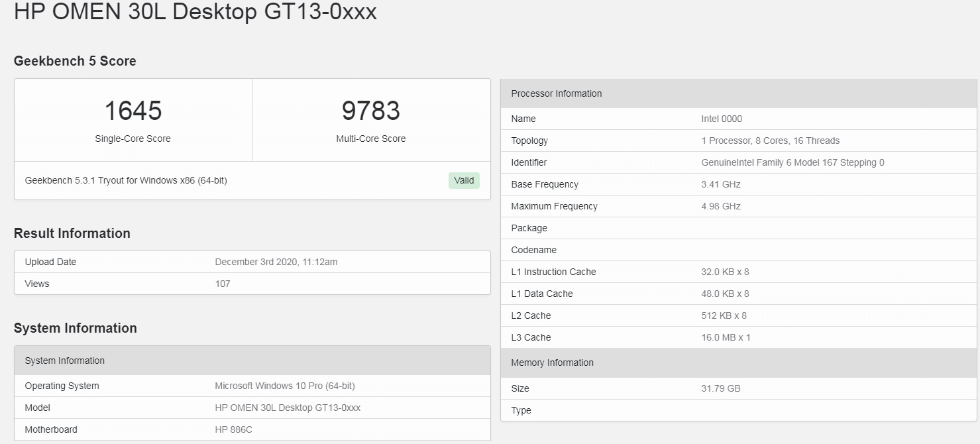Viewport: 980px width, 444px height.
Task: Select Microsoft Windows 10 Pro (64-bit) value
Action: (285, 386)
